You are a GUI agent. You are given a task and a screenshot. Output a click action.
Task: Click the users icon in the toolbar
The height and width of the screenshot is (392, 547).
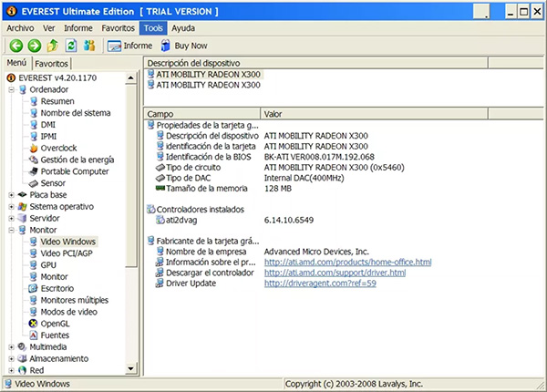point(89,46)
